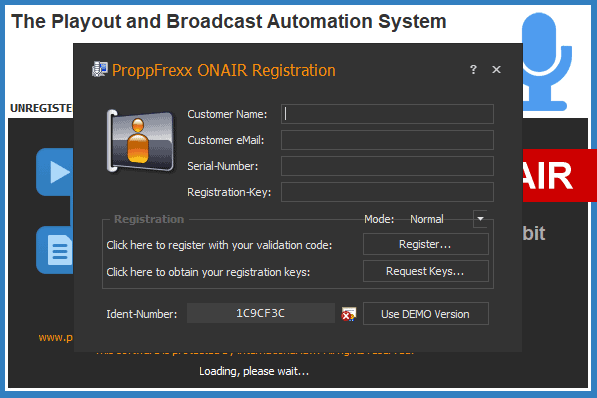Click the 'Loading, please wait...' status text
The width and height of the screenshot is (597, 398).
254,371
